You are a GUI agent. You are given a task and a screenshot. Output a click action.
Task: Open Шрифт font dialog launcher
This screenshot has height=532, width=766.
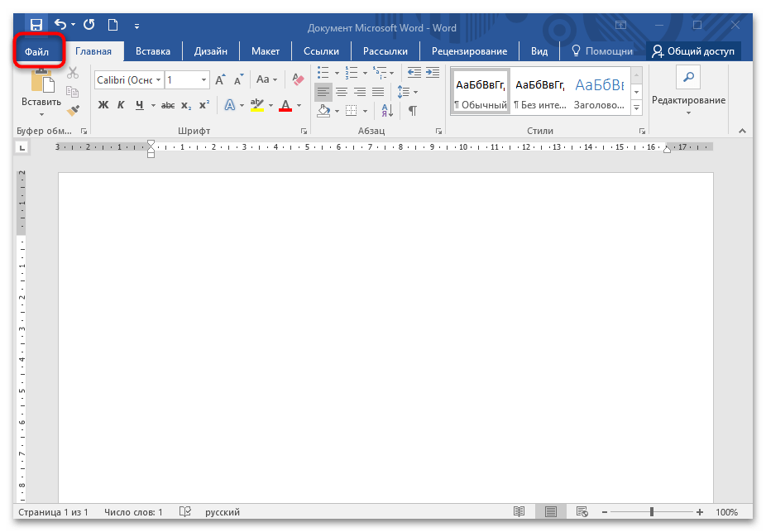pyautogui.click(x=304, y=131)
